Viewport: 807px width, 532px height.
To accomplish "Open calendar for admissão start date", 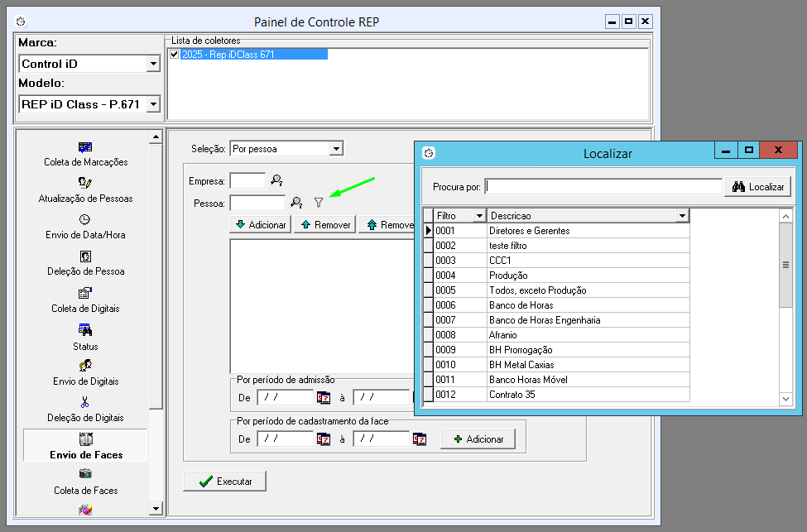I will [324, 397].
